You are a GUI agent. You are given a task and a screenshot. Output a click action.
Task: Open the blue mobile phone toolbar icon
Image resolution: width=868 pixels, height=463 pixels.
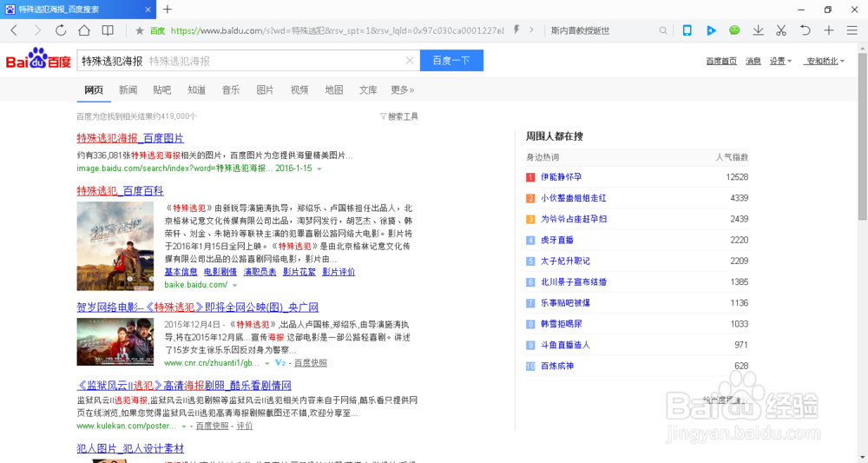pyautogui.click(x=687, y=30)
